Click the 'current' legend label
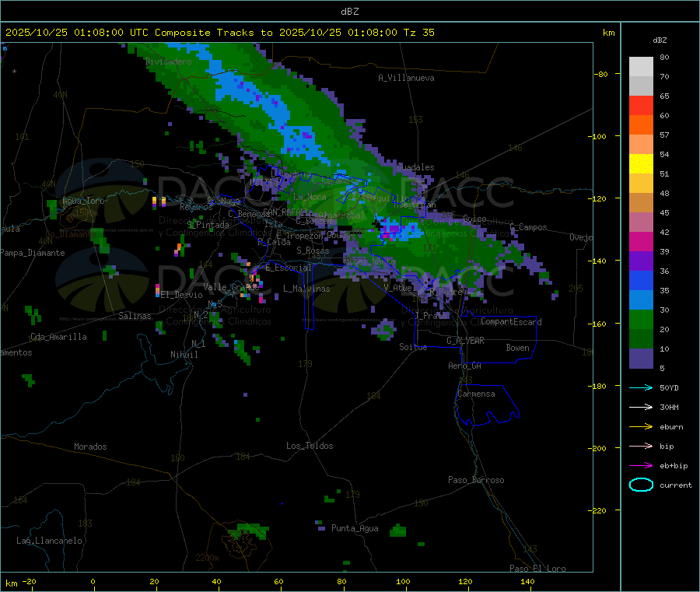Screen dimensions: 700x592 pyautogui.click(x=676, y=485)
